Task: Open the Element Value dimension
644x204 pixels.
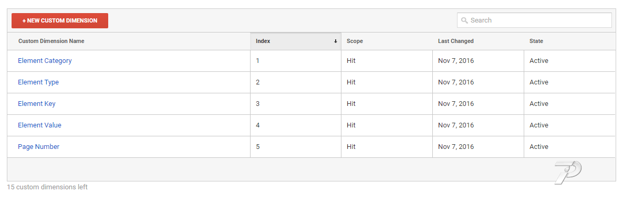Action: (39, 125)
